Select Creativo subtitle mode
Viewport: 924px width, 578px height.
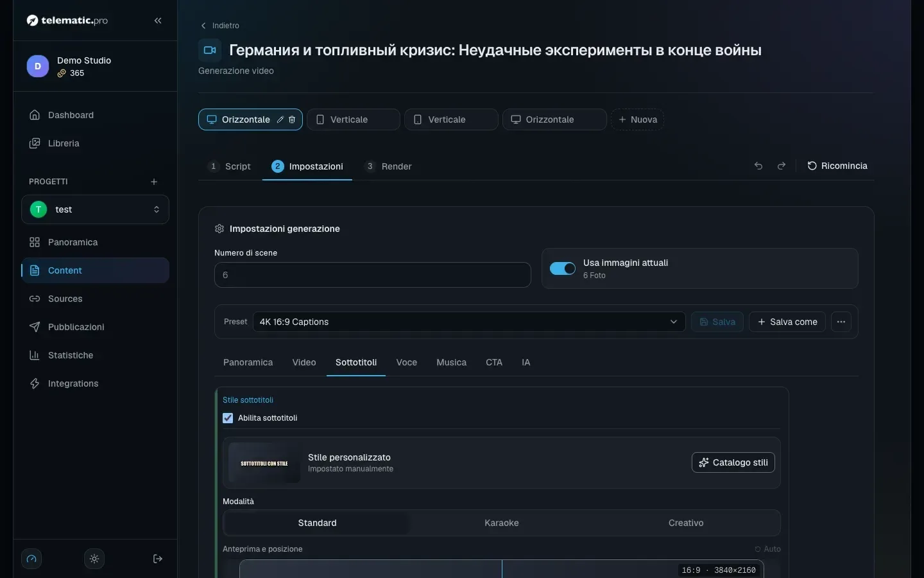686,523
